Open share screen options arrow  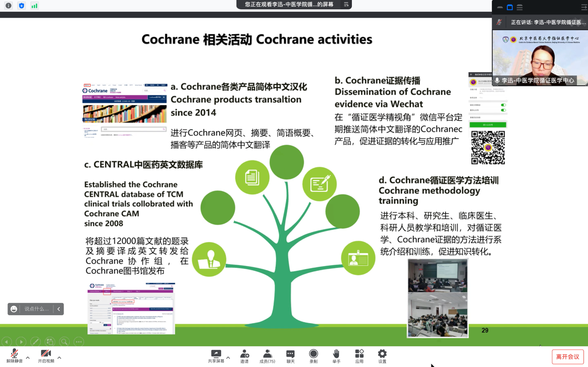point(228,358)
